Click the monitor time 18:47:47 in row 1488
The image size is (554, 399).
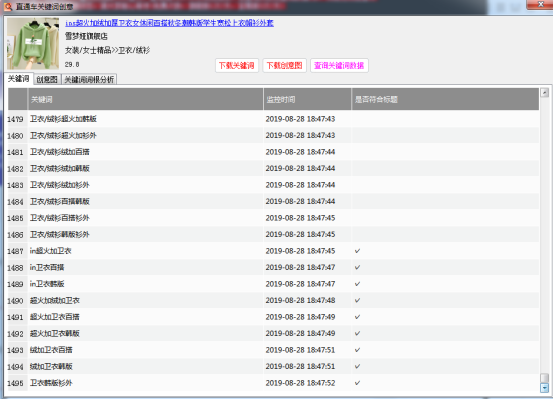(300, 267)
